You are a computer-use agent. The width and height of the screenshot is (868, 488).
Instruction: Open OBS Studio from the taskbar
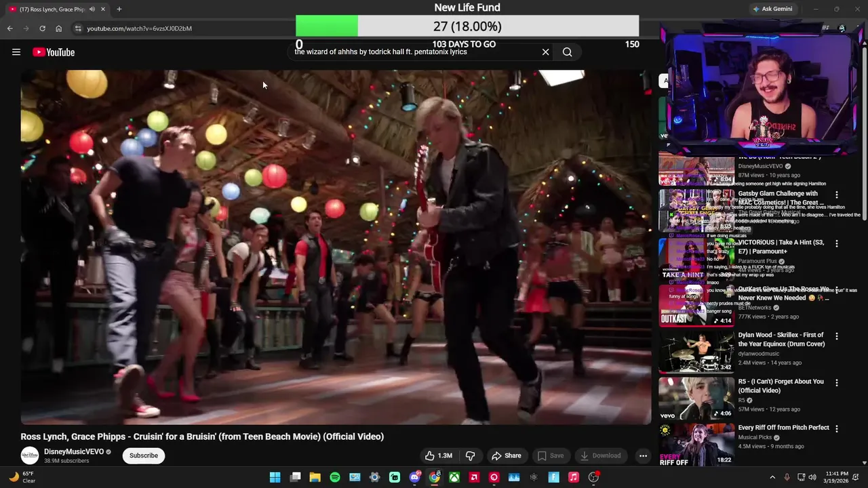click(x=593, y=477)
